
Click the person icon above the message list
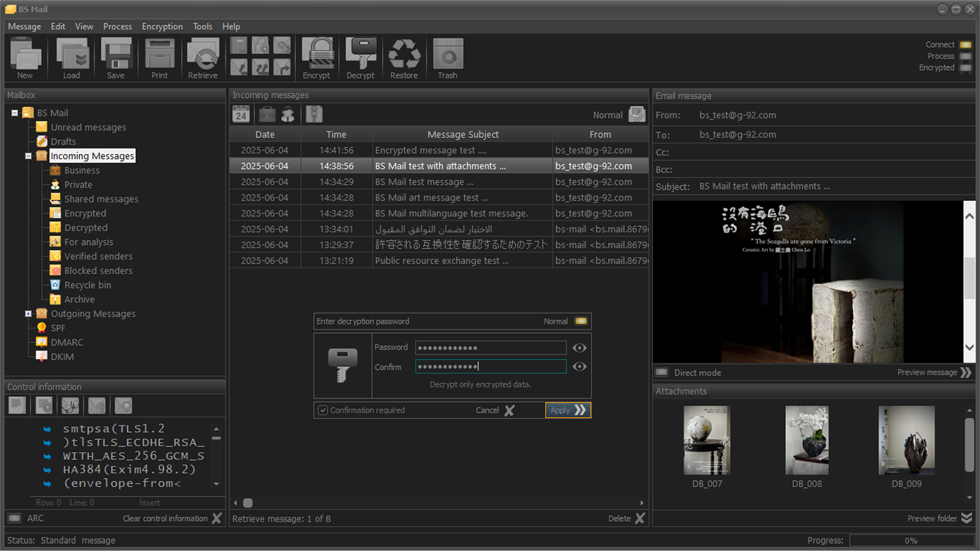click(x=288, y=114)
